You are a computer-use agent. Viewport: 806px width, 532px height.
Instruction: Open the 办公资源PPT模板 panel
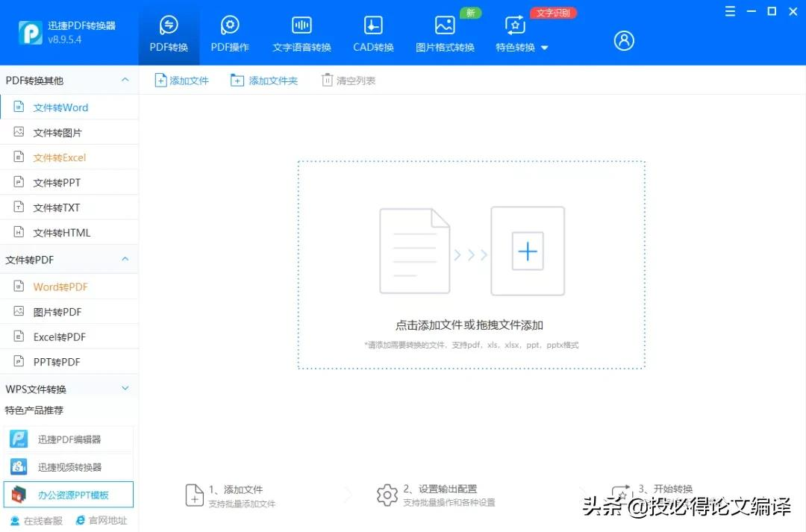pos(69,494)
